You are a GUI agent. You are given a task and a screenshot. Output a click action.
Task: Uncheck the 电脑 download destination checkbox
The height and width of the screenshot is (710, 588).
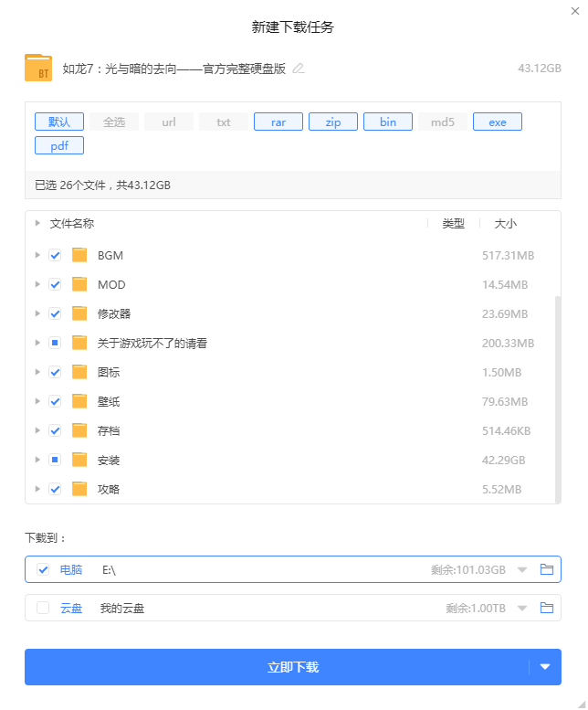pyautogui.click(x=43, y=569)
